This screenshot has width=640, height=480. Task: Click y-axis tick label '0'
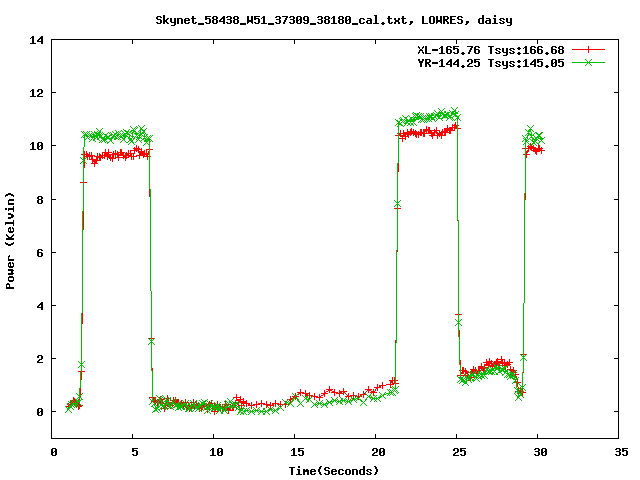point(40,412)
